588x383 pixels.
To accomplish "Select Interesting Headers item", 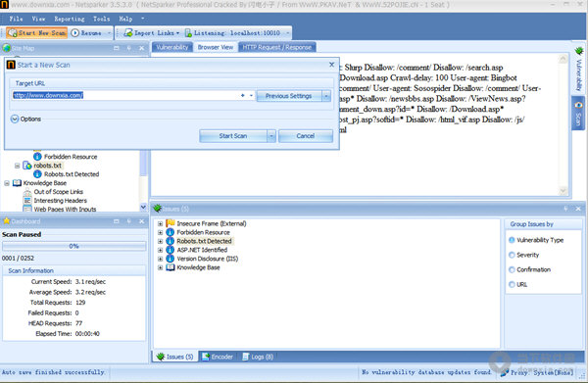I will click(60, 201).
